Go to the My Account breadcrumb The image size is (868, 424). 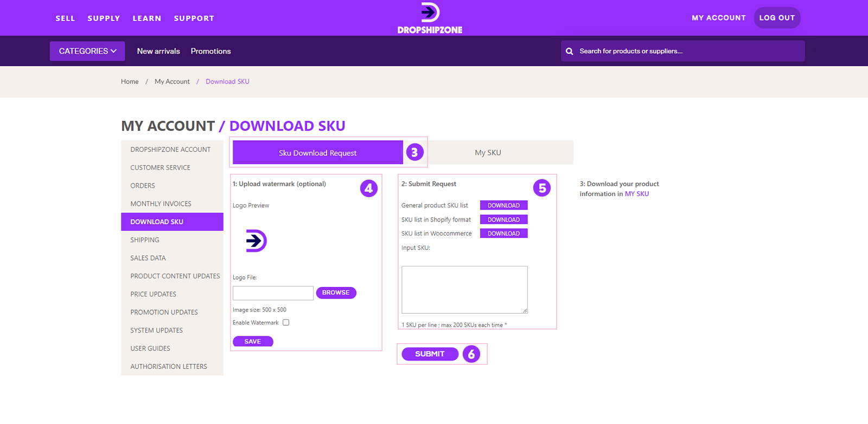172,81
